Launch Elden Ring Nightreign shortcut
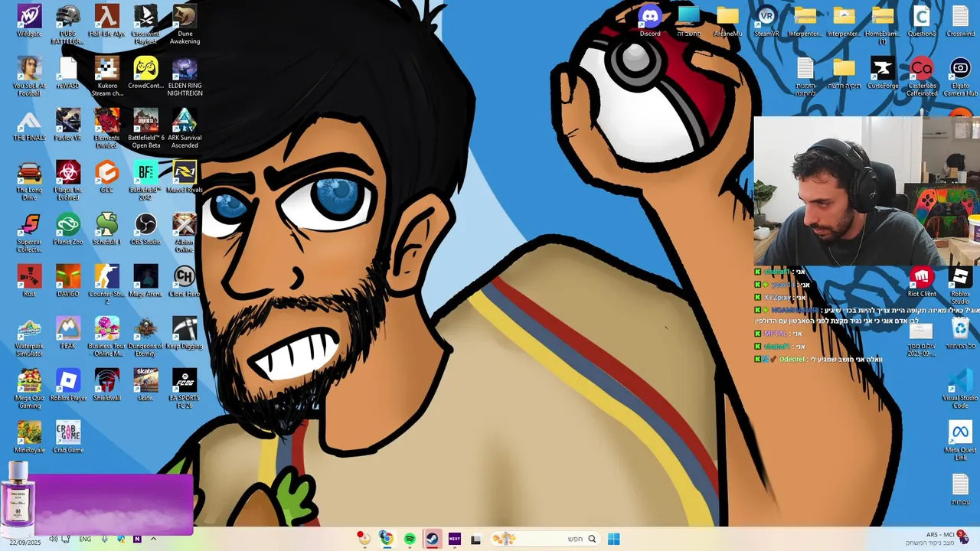980x551 pixels. coord(185,77)
